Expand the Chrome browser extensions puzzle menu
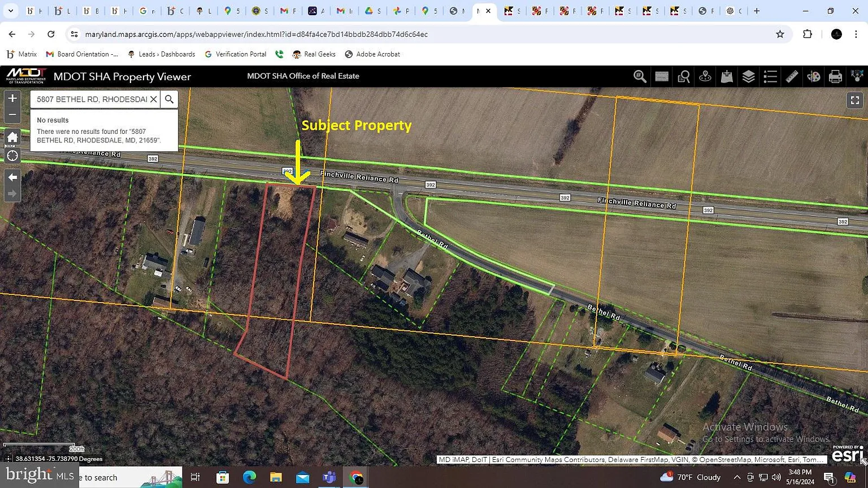Image resolution: width=868 pixels, height=488 pixels. click(808, 34)
